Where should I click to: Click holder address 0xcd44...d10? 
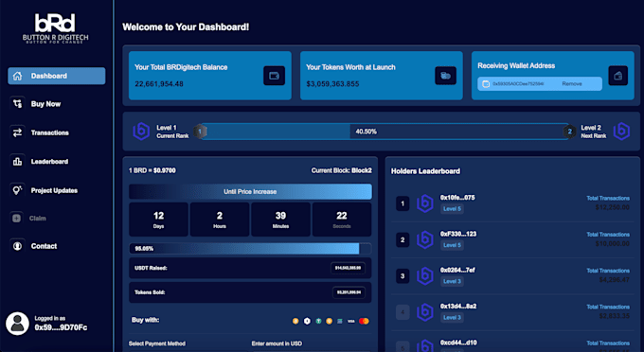click(458, 343)
